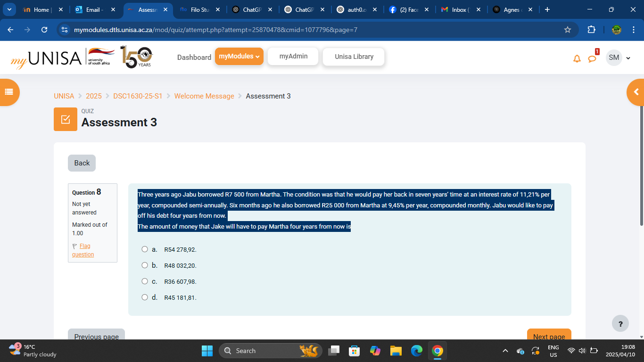The image size is (644, 362).
Task: Expand hidden icons in the system tray
Action: pos(505,351)
